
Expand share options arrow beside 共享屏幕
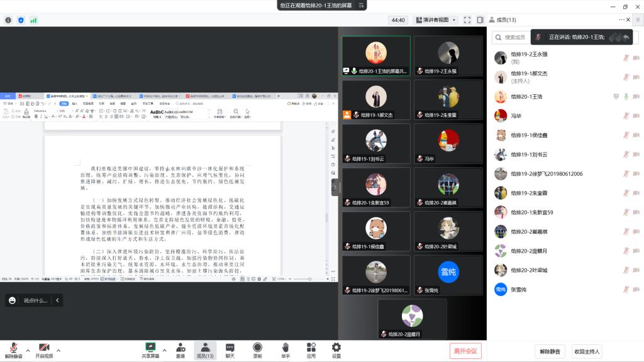click(165, 350)
